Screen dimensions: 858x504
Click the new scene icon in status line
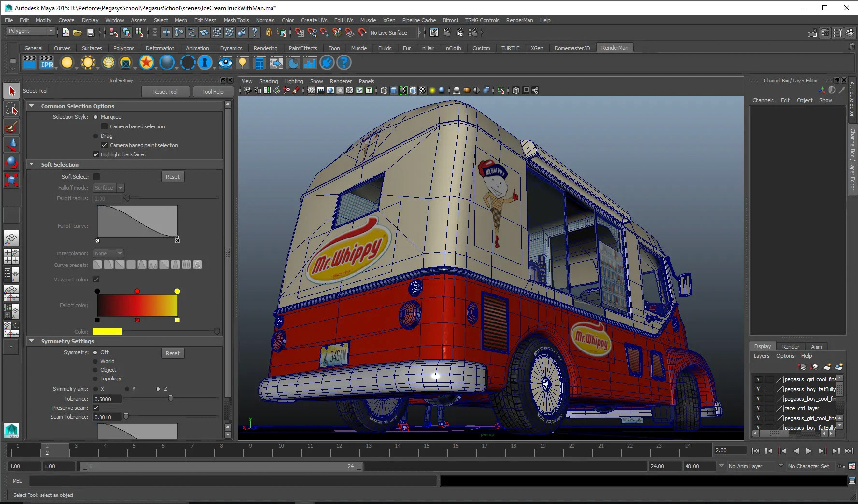(x=66, y=32)
